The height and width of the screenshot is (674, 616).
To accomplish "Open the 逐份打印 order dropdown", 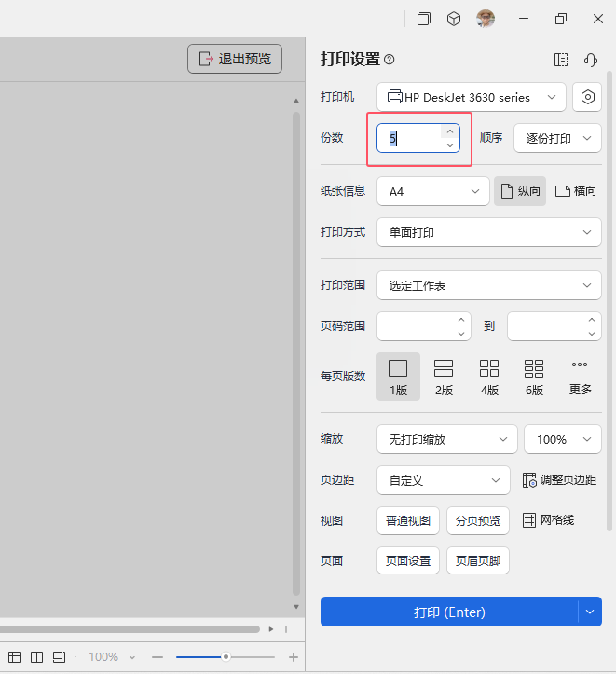I will pyautogui.click(x=557, y=138).
